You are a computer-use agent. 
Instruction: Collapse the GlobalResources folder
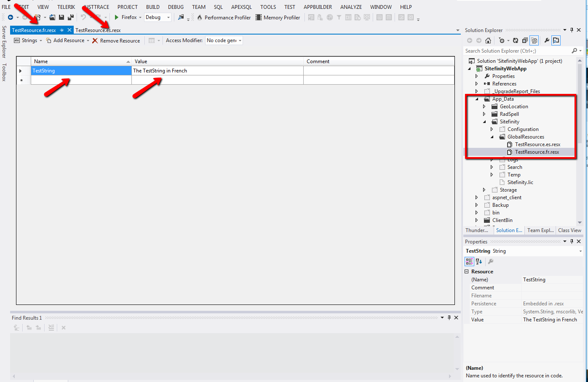tap(492, 137)
